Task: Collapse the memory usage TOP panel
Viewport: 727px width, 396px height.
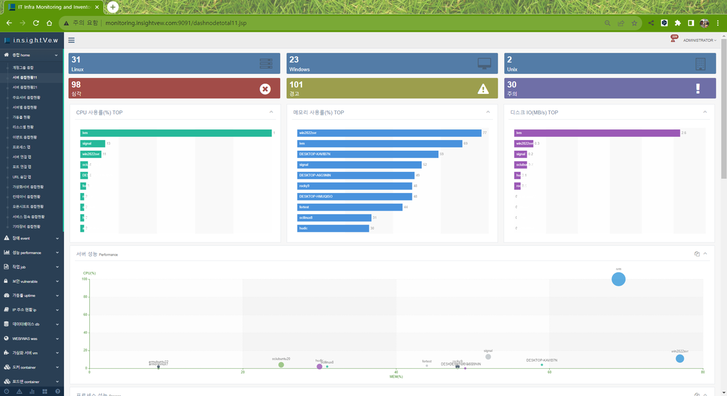Action: coord(488,112)
